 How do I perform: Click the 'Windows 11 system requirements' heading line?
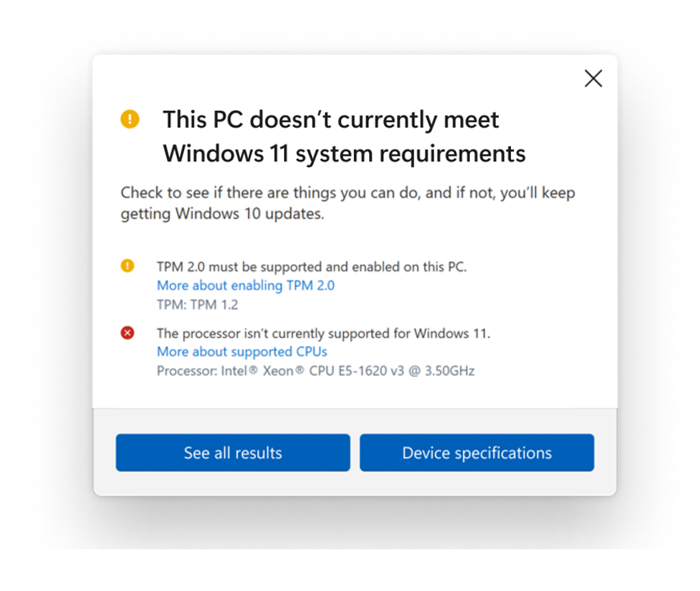pyautogui.click(x=344, y=153)
